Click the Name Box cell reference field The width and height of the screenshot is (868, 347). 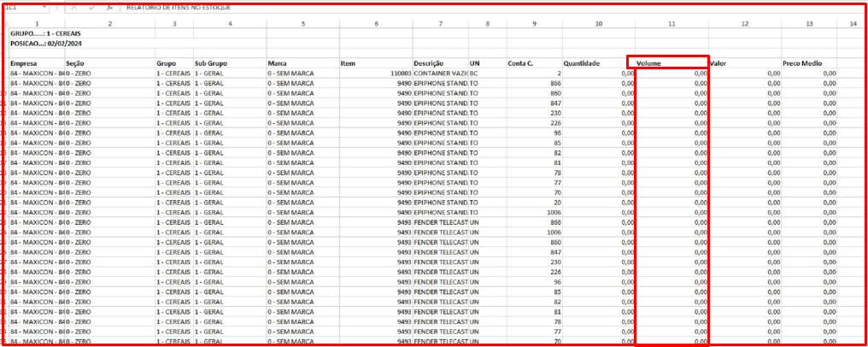pyautogui.click(x=21, y=8)
